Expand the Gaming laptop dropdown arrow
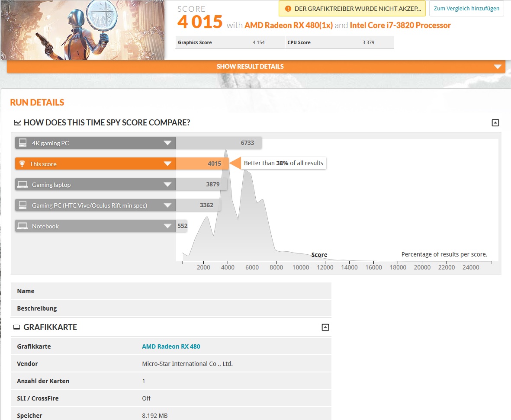 pyautogui.click(x=167, y=184)
